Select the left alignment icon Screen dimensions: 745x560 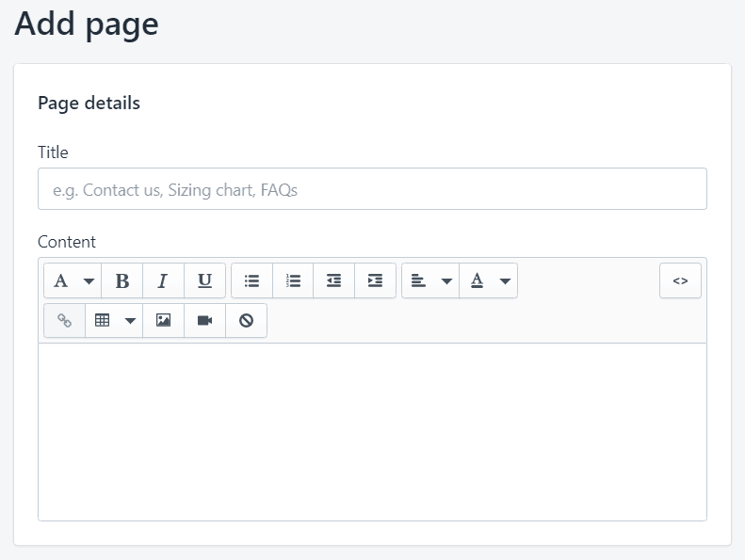pyautogui.click(x=418, y=280)
